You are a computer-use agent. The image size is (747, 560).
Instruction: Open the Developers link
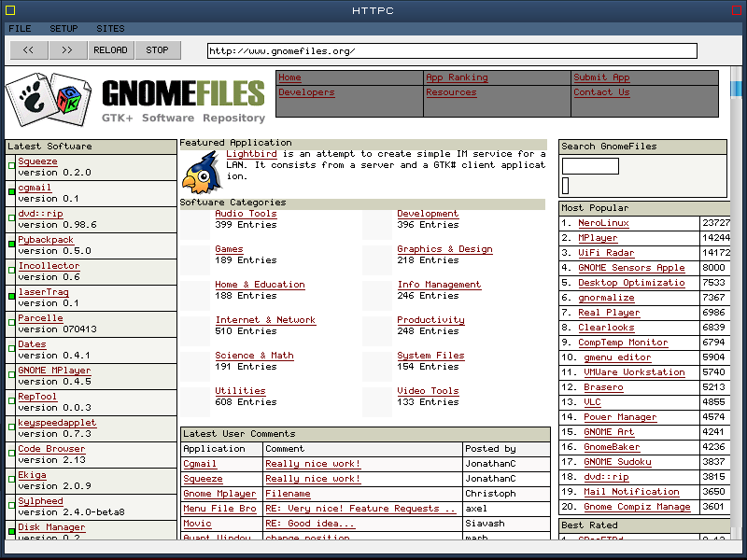pyautogui.click(x=306, y=92)
